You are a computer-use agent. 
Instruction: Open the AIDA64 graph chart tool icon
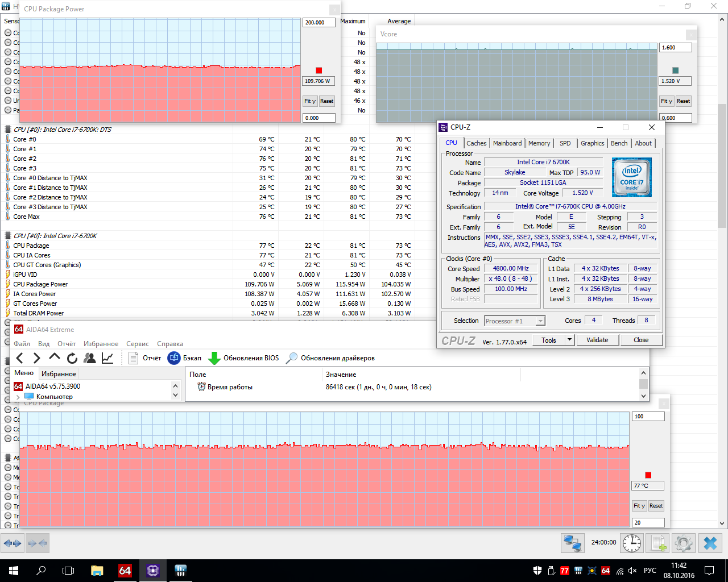[x=107, y=358]
